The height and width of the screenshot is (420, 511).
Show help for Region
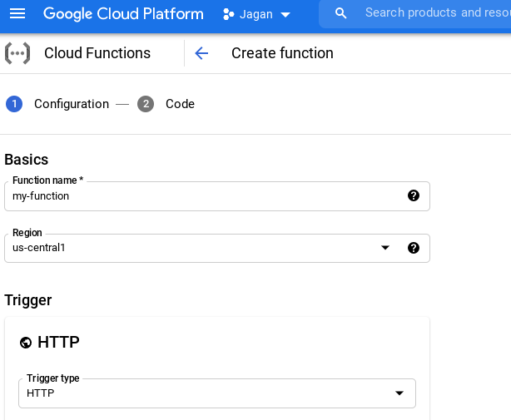pos(414,248)
